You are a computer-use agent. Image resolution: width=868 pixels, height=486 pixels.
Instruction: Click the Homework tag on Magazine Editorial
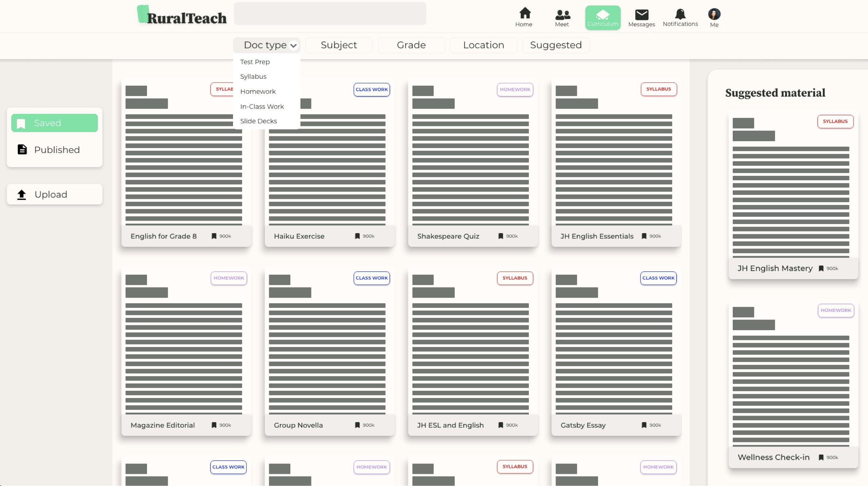coord(229,278)
